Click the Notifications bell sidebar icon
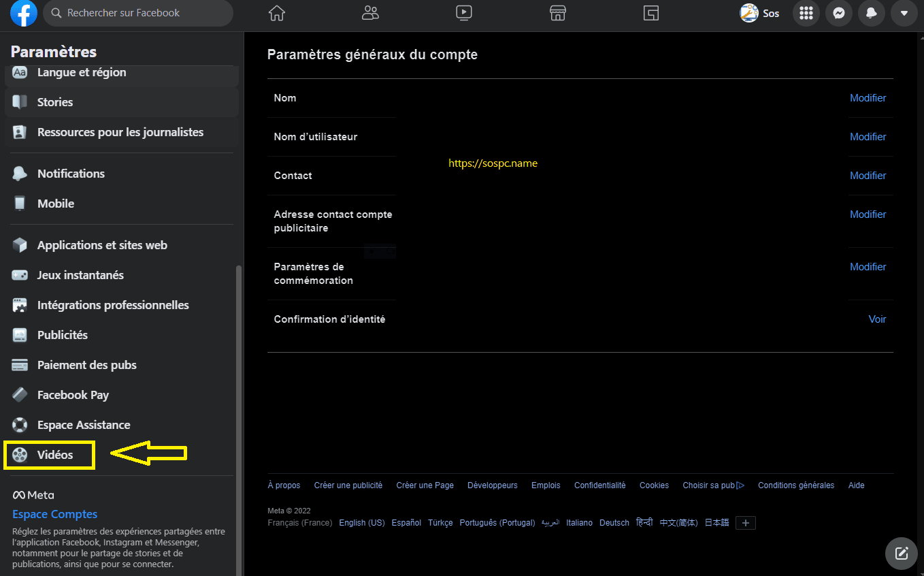 click(x=20, y=174)
